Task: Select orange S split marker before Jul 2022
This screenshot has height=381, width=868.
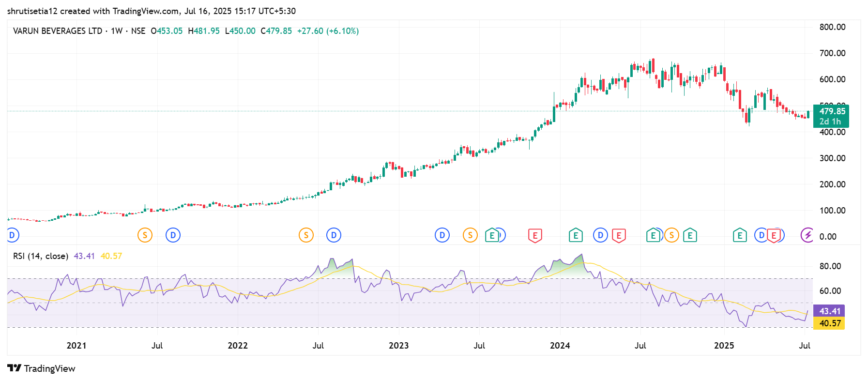Action: [306, 235]
